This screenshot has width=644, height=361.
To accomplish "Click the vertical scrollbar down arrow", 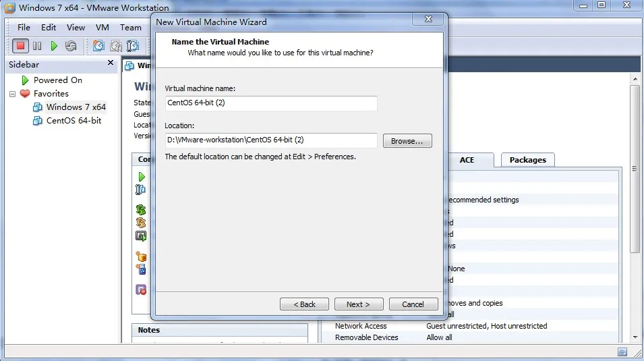I will click(635, 337).
